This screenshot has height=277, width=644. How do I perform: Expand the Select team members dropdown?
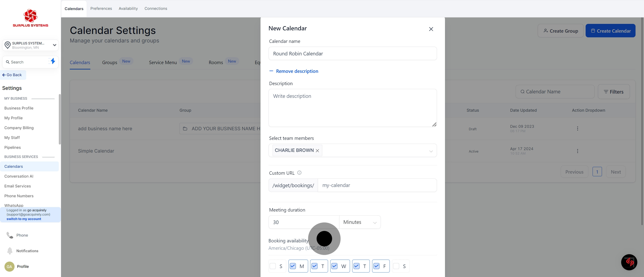click(431, 151)
